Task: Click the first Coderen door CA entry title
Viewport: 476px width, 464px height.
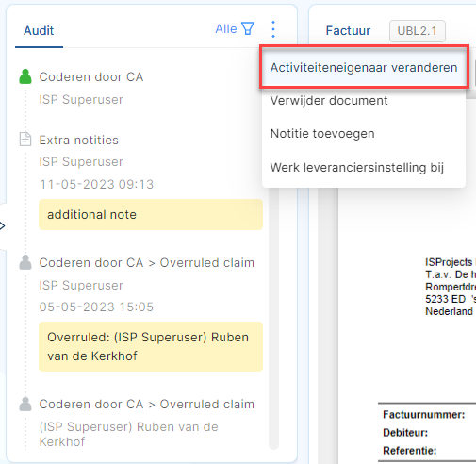Action: tap(91, 77)
